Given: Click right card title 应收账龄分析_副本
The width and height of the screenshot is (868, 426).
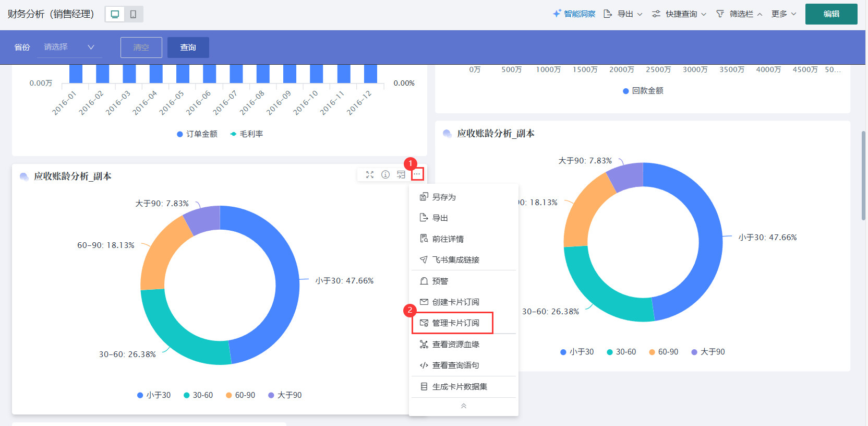Looking at the screenshot, I should (496, 134).
